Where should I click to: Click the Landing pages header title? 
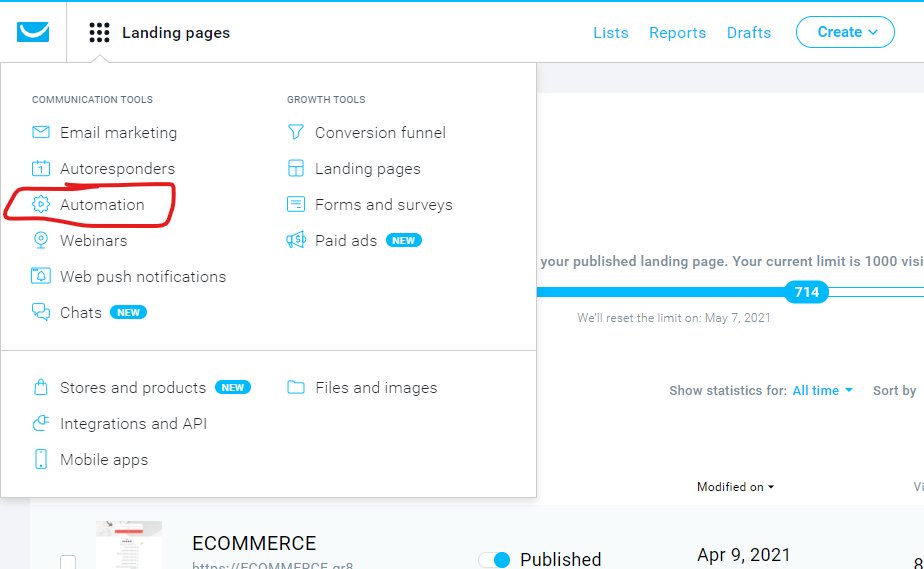(x=176, y=32)
